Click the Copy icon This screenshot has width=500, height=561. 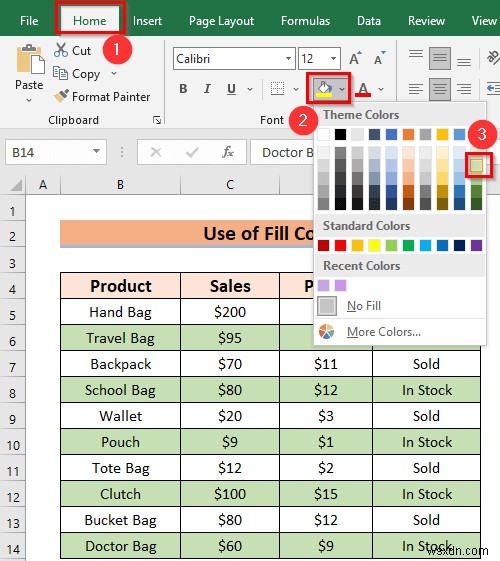[x=60, y=73]
